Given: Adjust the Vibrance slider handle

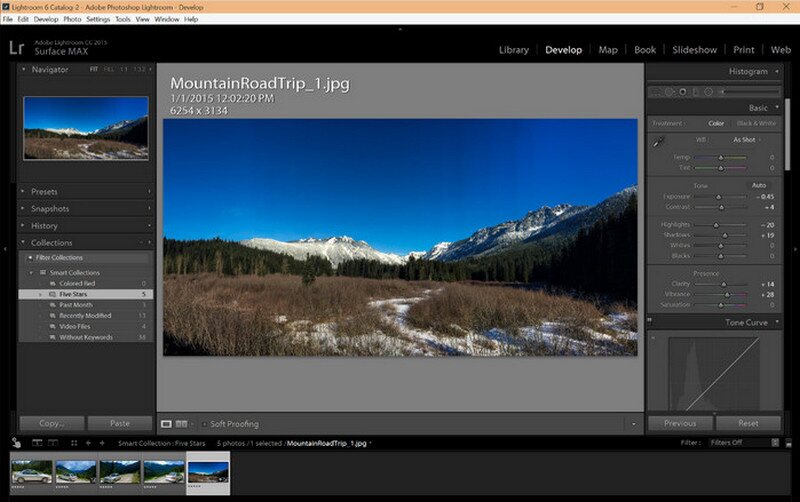Looking at the screenshot, I should pos(728,295).
